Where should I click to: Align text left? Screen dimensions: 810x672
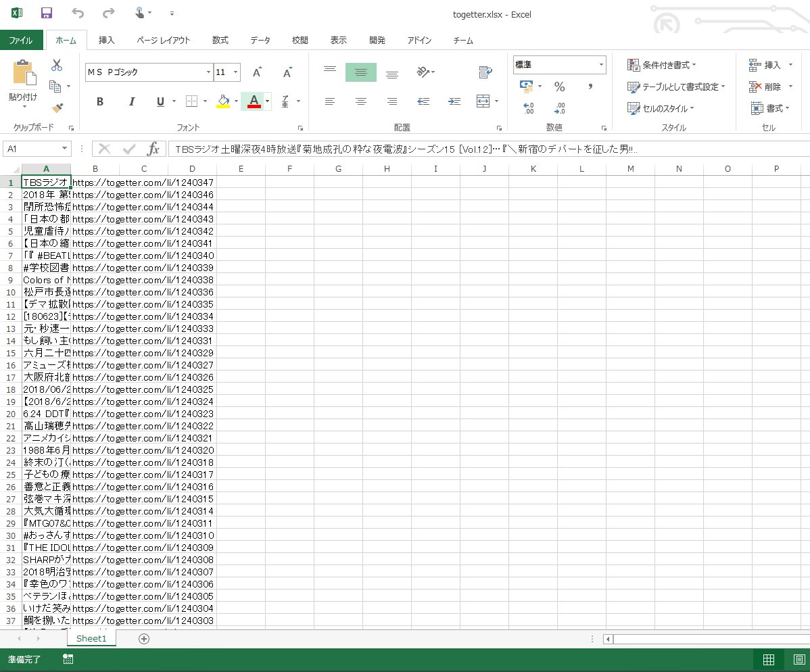tap(329, 101)
